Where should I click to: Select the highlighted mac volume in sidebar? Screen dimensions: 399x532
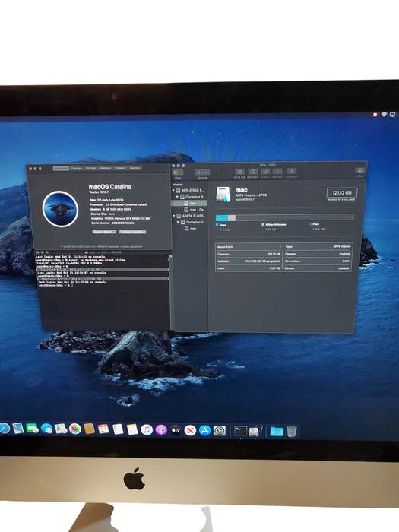189,203
